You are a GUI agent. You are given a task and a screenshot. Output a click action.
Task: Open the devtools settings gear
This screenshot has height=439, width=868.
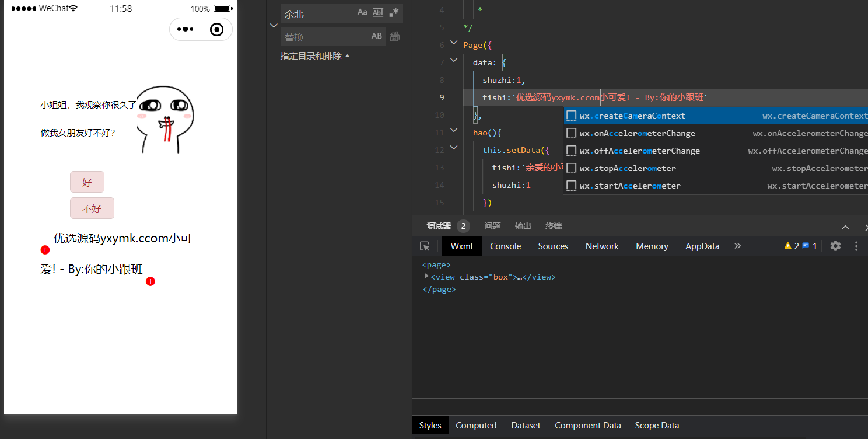tap(835, 246)
